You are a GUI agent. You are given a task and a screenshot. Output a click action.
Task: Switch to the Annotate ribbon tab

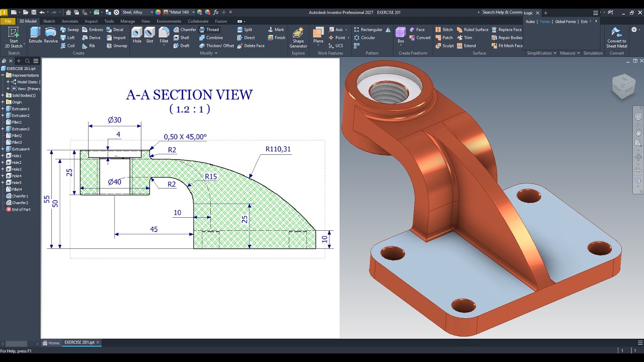(x=70, y=21)
